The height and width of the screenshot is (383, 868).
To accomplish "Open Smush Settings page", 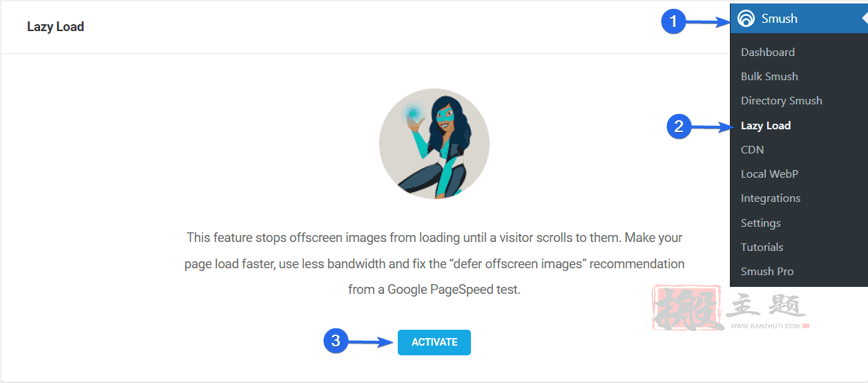I will click(761, 223).
